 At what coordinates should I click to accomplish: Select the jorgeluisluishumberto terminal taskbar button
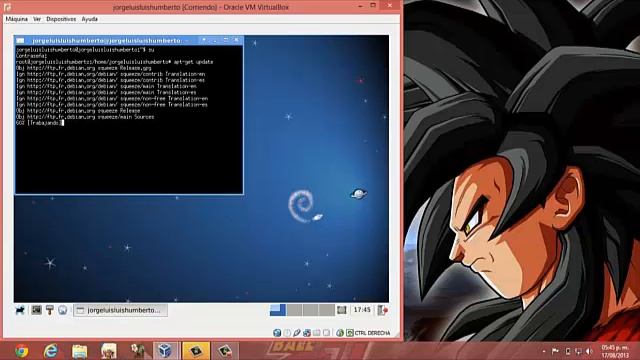click(x=120, y=310)
